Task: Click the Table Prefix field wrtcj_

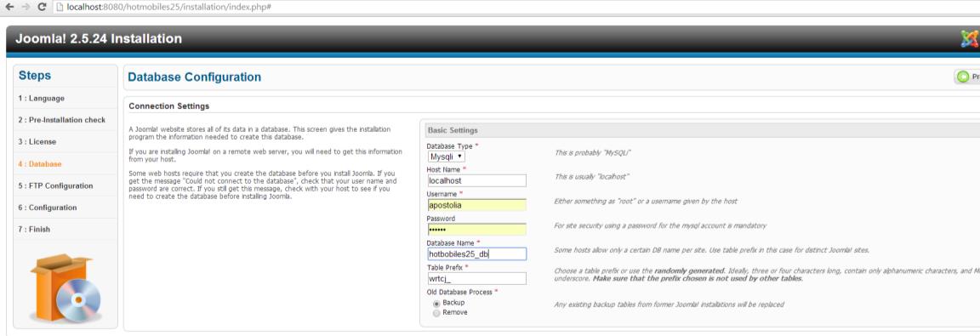Action: point(477,278)
